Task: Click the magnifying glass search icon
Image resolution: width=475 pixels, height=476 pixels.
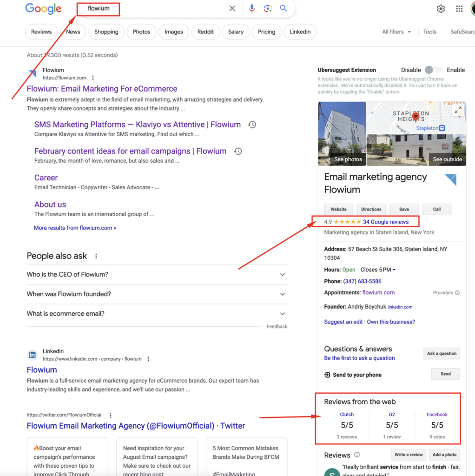Action: (x=283, y=8)
